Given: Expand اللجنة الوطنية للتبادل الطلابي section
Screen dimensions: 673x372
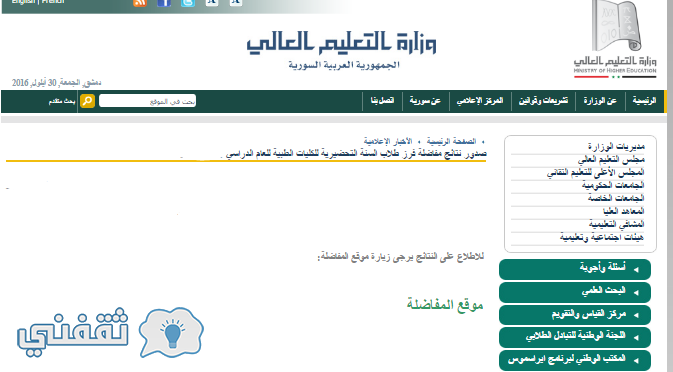Looking at the screenshot, I should point(575,337).
